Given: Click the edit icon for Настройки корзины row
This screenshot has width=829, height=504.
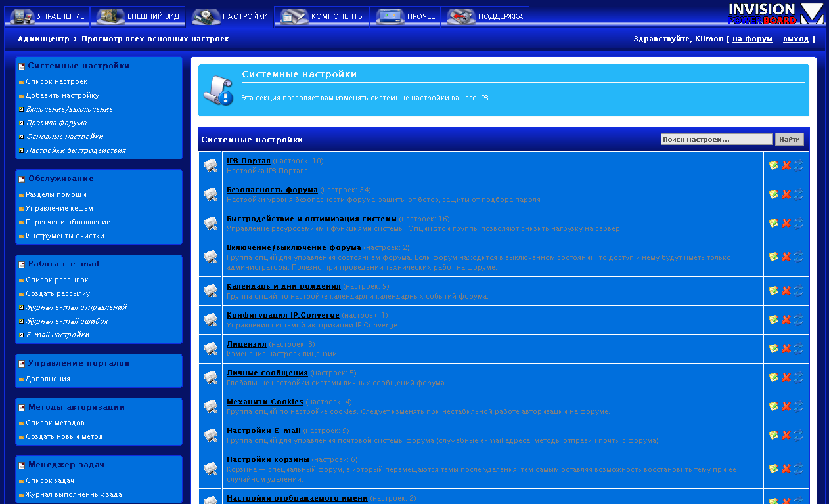Looking at the screenshot, I should coord(774,468).
